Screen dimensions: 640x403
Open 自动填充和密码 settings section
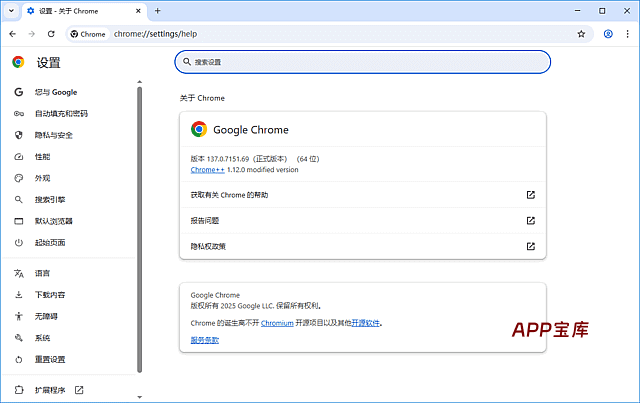(x=61, y=114)
